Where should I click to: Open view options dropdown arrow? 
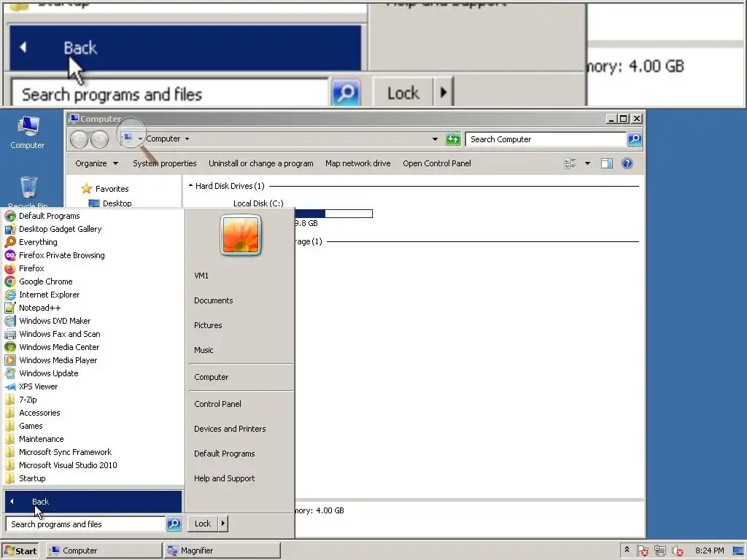click(x=587, y=163)
